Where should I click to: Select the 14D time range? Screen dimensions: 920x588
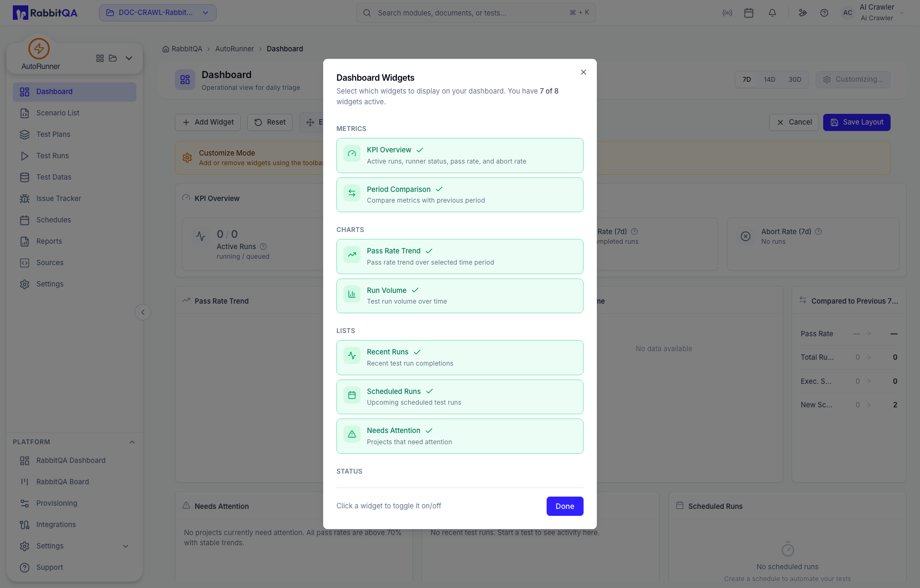click(770, 80)
